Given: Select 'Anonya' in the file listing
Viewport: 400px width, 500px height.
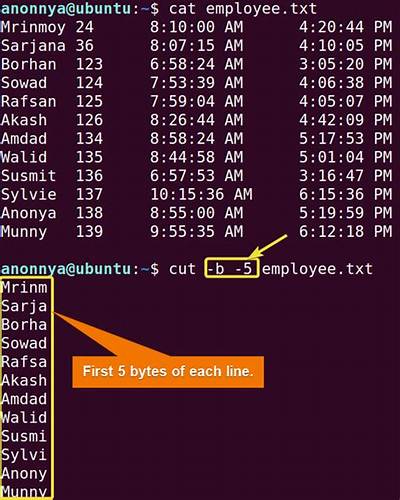Looking at the screenshot, I should (x=28, y=213).
